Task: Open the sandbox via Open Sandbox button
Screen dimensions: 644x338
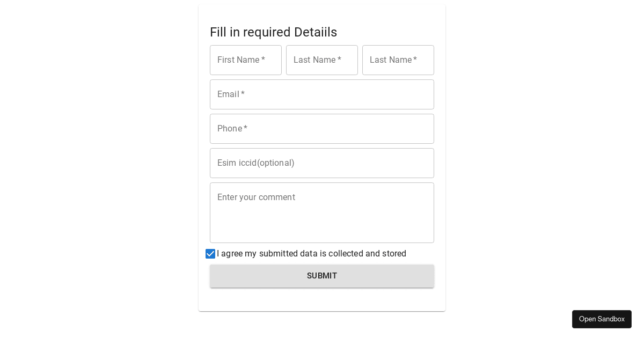Action: pyautogui.click(x=602, y=319)
